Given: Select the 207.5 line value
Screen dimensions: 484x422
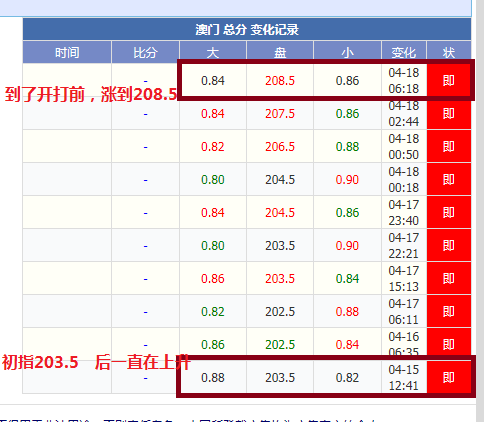Looking at the screenshot, I should click(x=280, y=114).
